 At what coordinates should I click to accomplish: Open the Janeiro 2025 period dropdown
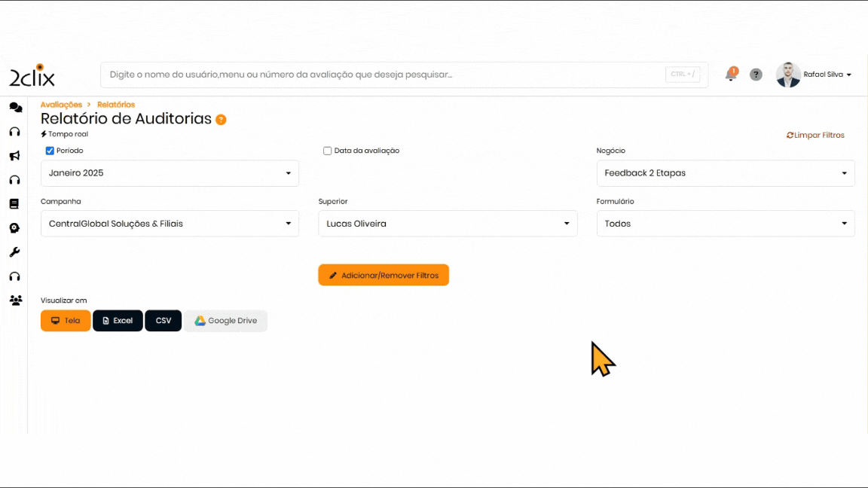[170, 173]
